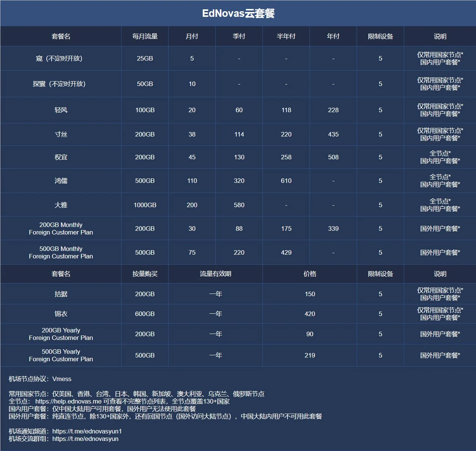Click the 大雅 plan name cell
The height and width of the screenshot is (451, 476).
pos(61,205)
